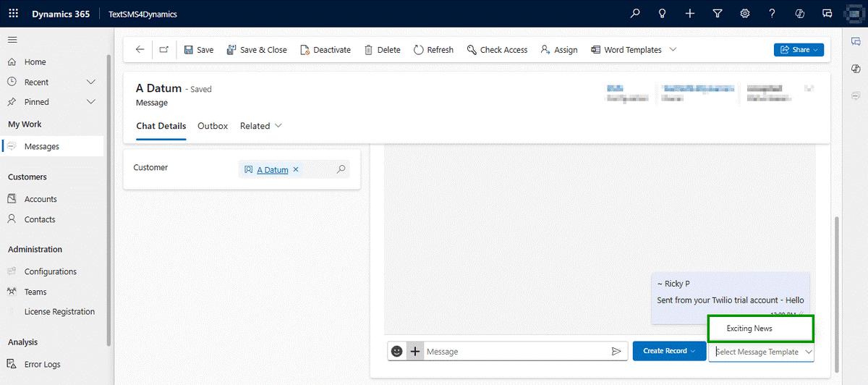Expand the Recent section chevron
The image size is (868, 385).
[x=91, y=82]
